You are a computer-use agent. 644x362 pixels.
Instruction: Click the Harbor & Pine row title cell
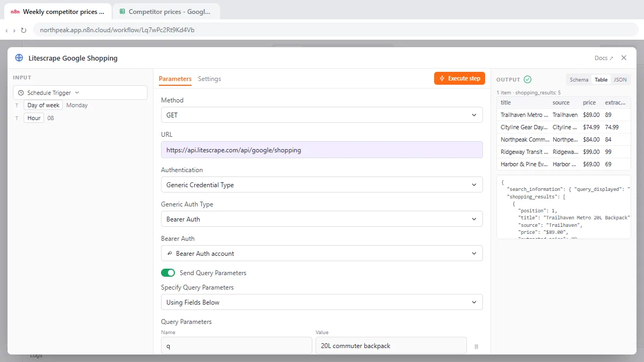[x=523, y=164]
